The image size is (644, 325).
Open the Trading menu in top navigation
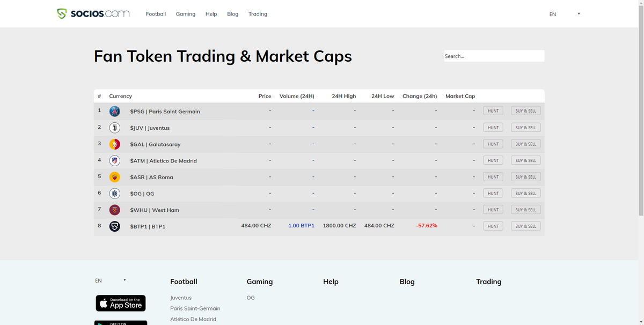pos(258,14)
